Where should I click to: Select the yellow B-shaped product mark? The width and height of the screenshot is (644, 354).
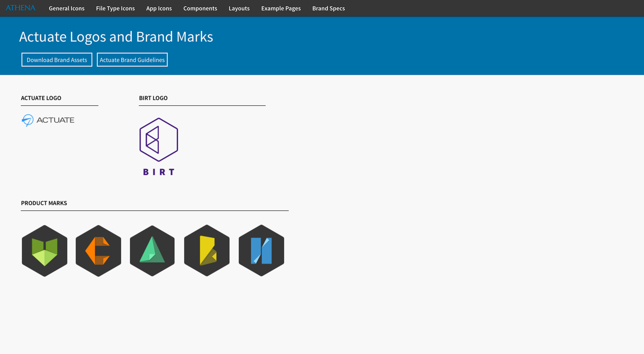(x=207, y=250)
